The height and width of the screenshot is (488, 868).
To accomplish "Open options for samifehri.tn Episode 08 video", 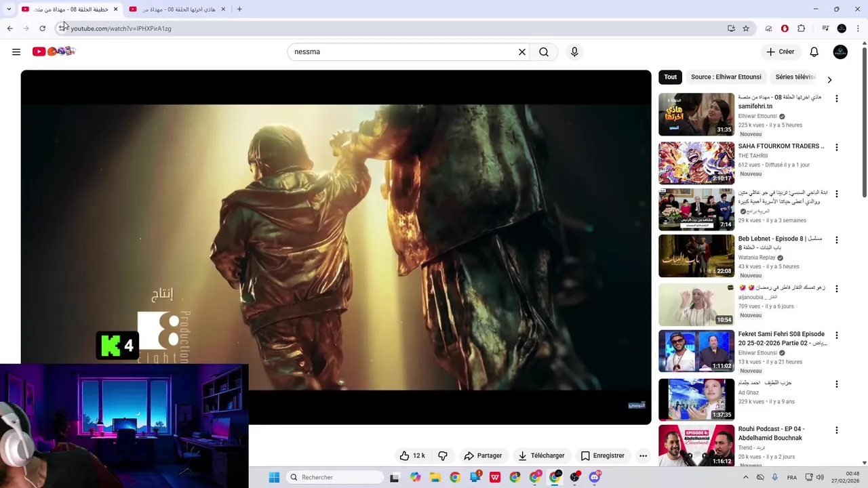I will (x=836, y=98).
